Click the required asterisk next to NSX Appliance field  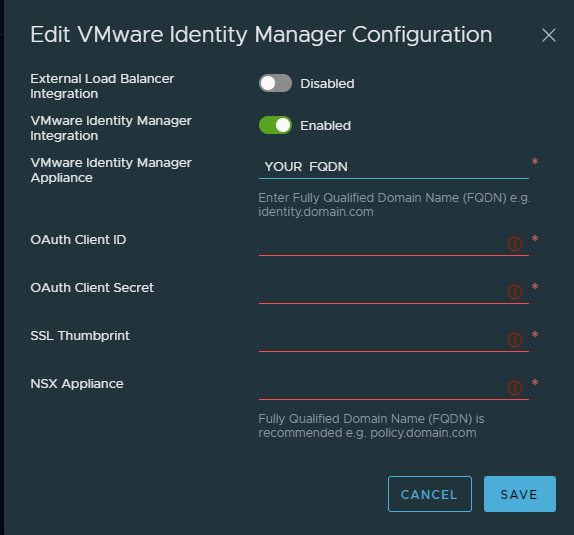coord(535,383)
